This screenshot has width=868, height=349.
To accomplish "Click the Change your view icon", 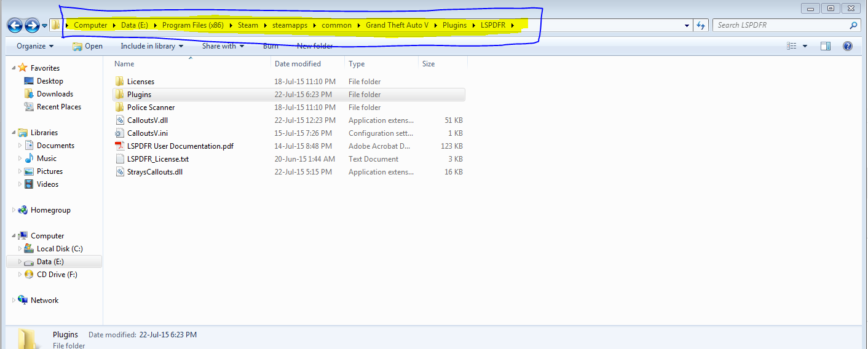I will click(792, 46).
